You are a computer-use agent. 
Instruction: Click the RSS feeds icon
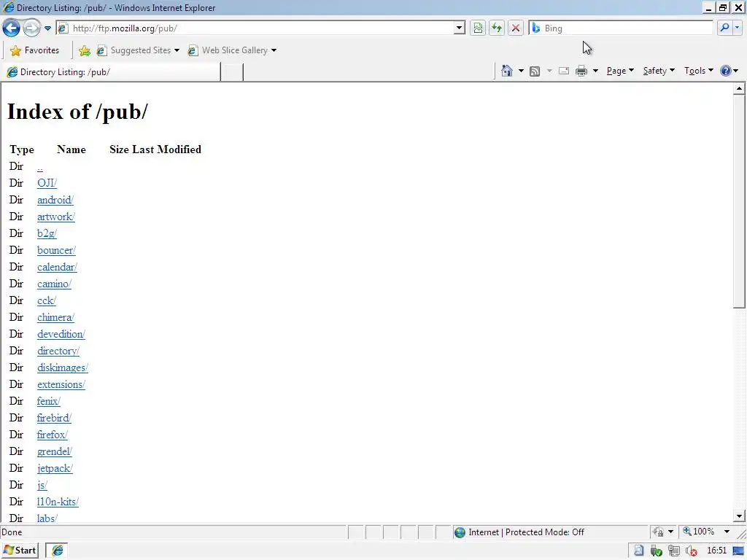click(x=535, y=71)
